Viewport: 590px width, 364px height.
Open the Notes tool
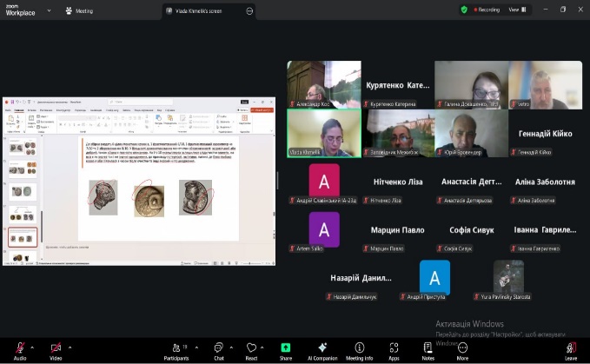click(x=428, y=349)
